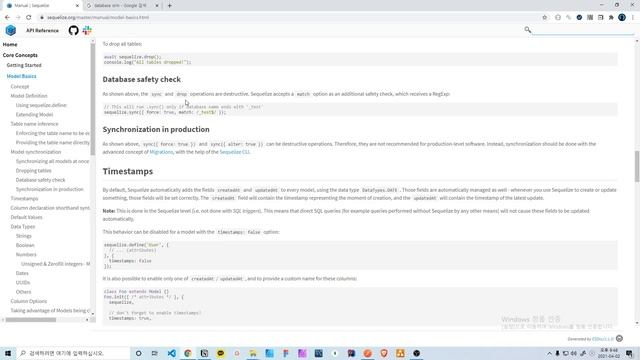Click the Windows taskbar search box
640x360 pixels.
(x=73, y=353)
